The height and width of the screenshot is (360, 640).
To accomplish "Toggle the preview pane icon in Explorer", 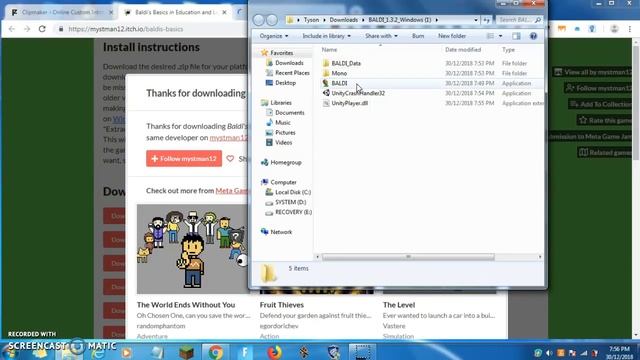I will click(516, 36).
